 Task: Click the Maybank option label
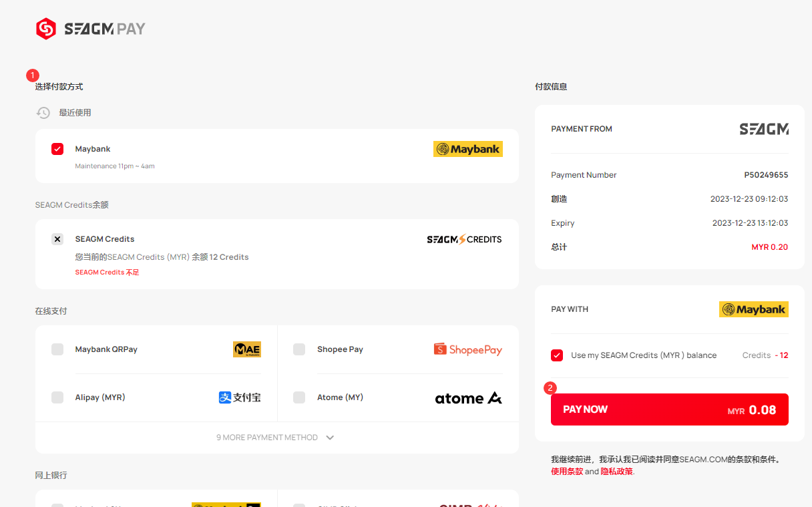coord(93,149)
